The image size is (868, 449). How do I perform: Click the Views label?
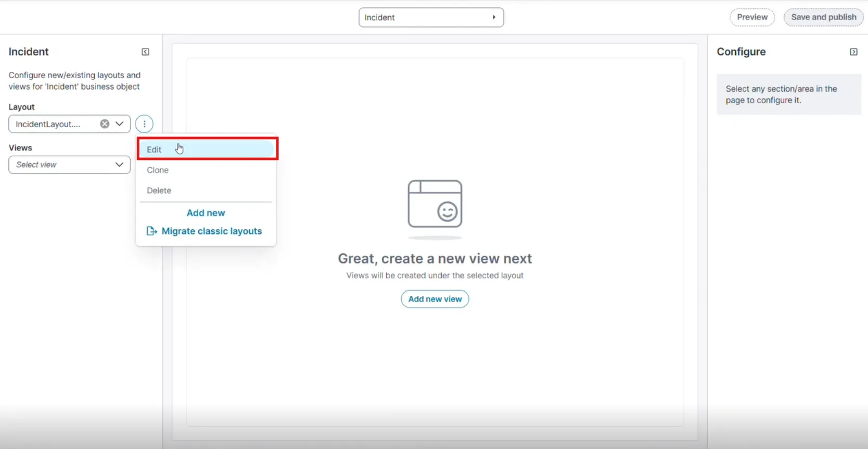20,148
